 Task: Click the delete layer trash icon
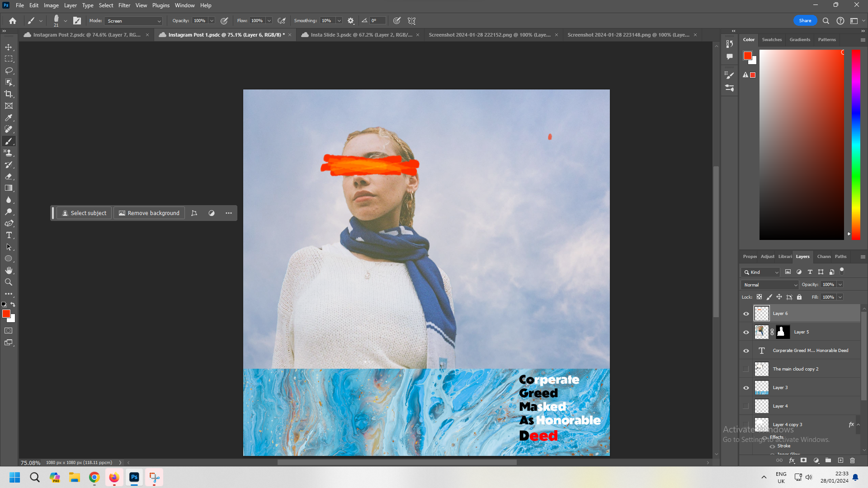coord(853,460)
